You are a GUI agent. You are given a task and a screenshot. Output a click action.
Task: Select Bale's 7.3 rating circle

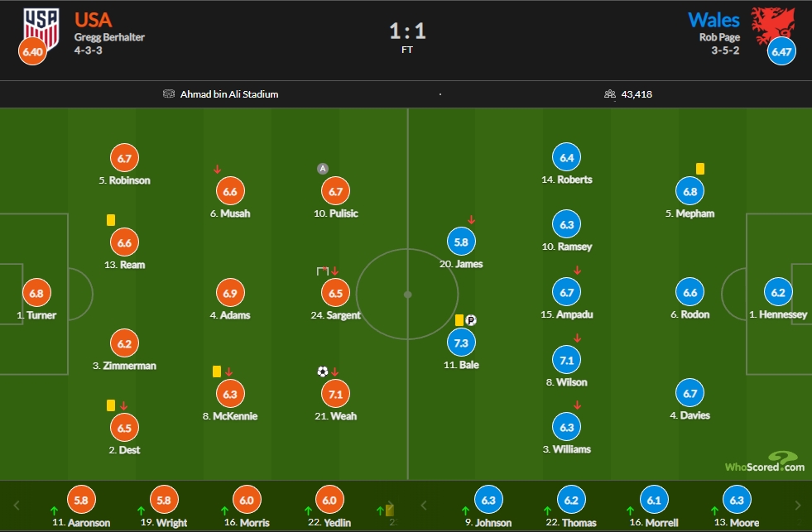click(461, 343)
